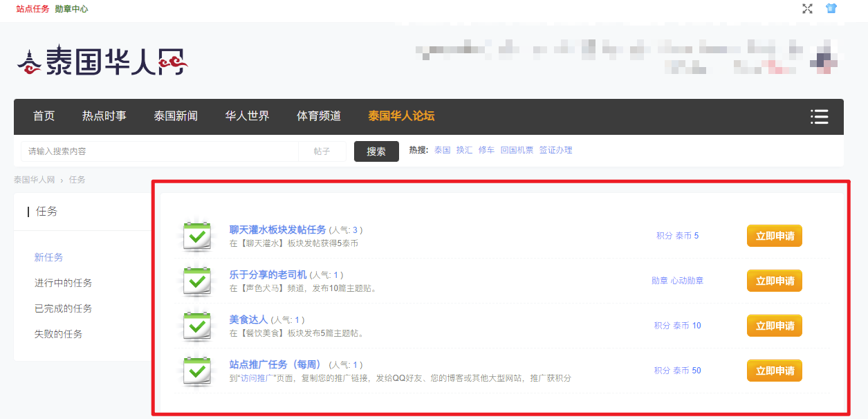Click the fullscreen expand icon at top
The width and height of the screenshot is (868, 419).
click(807, 8)
